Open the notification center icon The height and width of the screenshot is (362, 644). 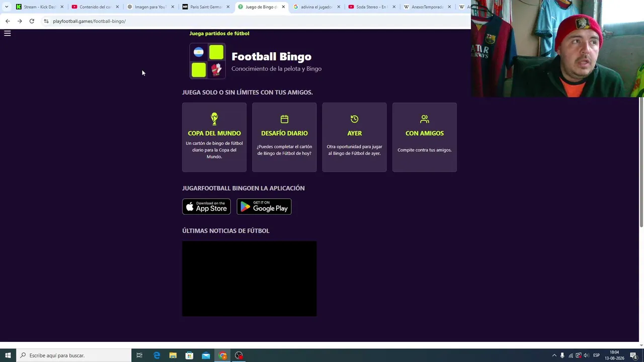pos(633,355)
